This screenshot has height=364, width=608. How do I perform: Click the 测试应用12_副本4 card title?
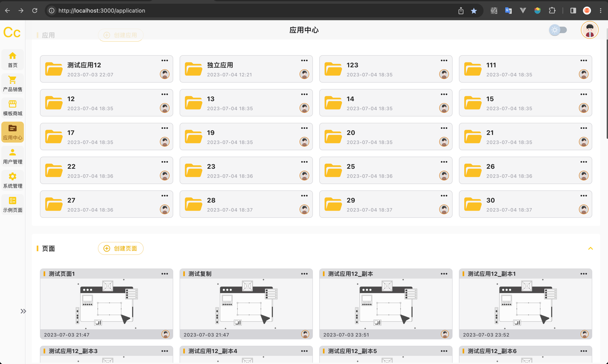213,351
